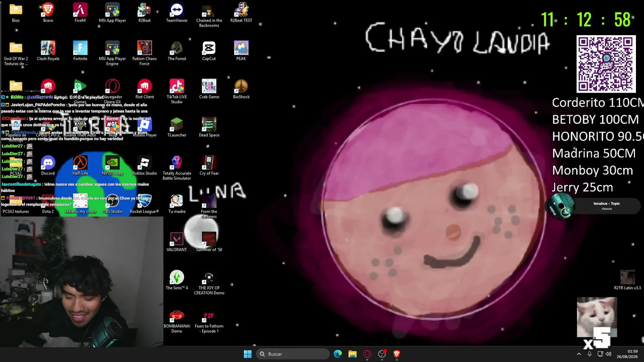
Task: Select MSI App Player Engine icon
Action: pos(112,53)
